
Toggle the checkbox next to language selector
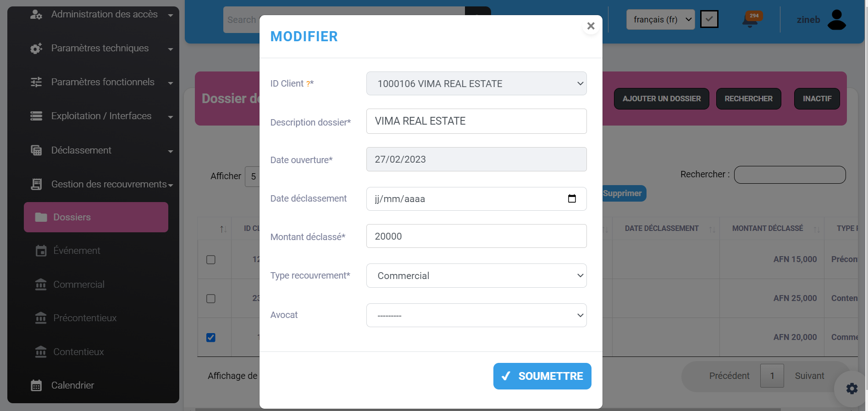pos(709,19)
